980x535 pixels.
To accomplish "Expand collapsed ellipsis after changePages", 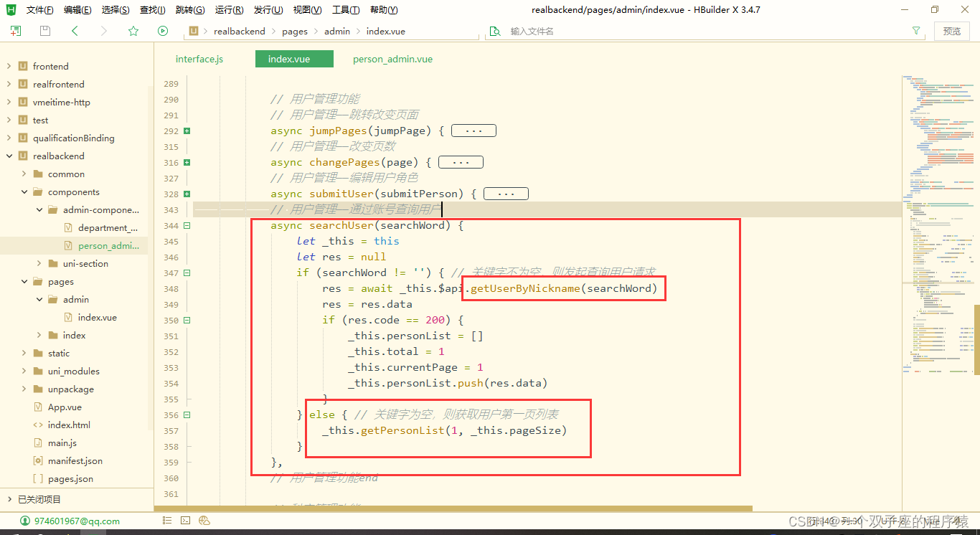I will coord(461,162).
